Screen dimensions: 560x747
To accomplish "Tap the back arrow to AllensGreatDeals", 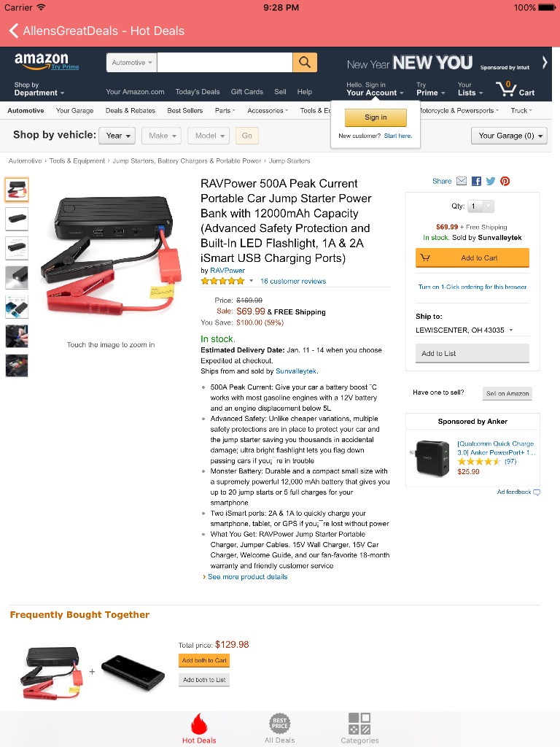I will [14, 31].
